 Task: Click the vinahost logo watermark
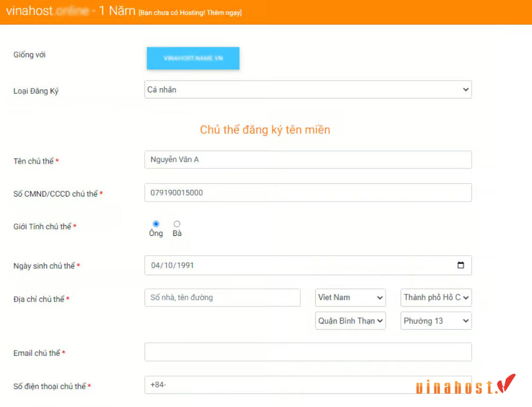pyautogui.click(x=464, y=385)
